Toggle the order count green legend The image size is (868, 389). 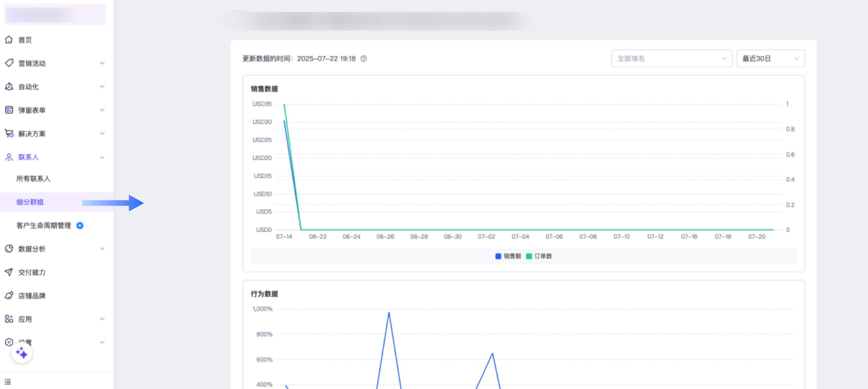tap(539, 256)
